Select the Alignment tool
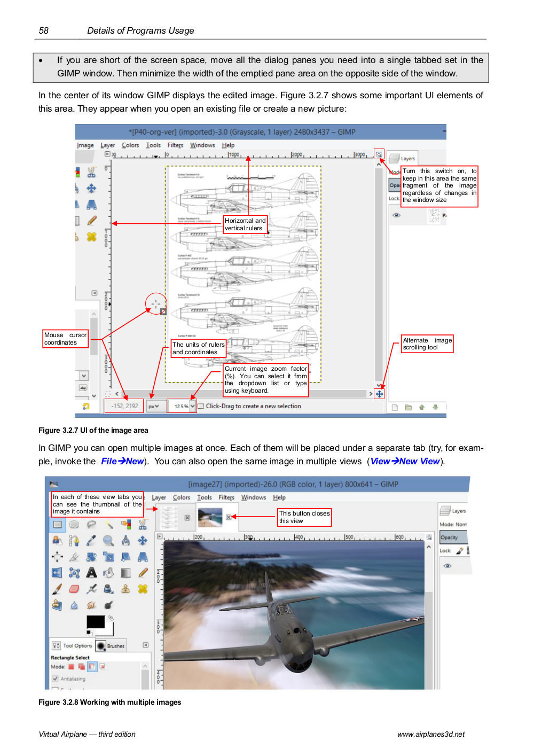The height and width of the screenshot is (756, 534). pyautogui.click(x=57, y=557)
